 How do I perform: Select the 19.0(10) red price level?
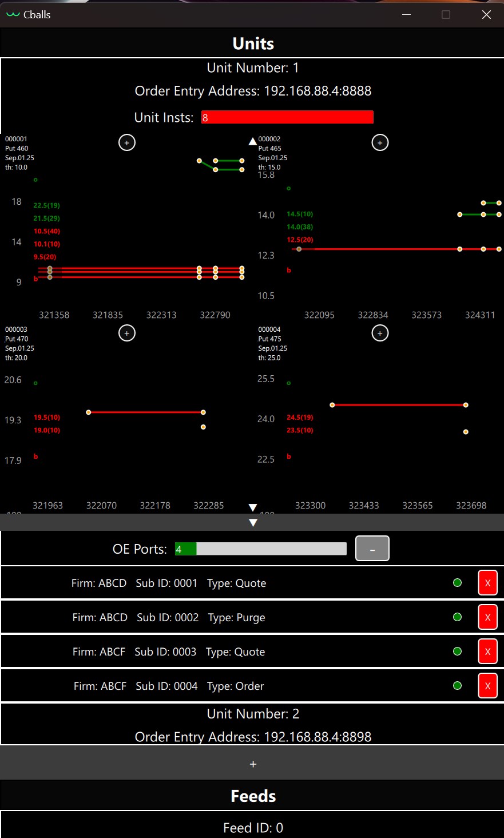tap(46, 430)
